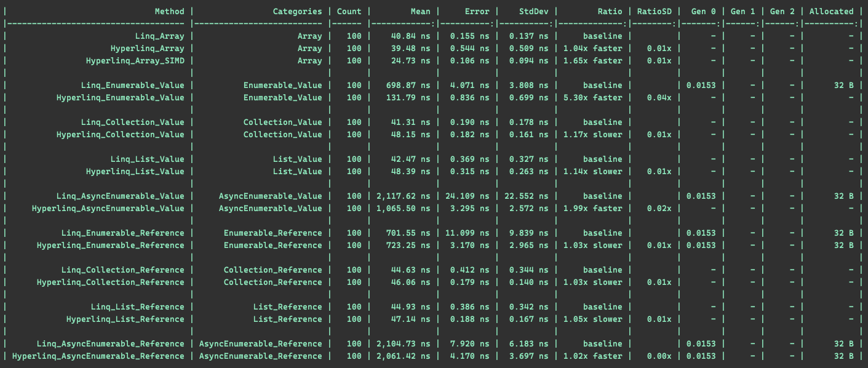Click the Hyperlinq_Enumerable_Reference method name
This screenshot has height=368, width=868.
click(x=110, y=245)
